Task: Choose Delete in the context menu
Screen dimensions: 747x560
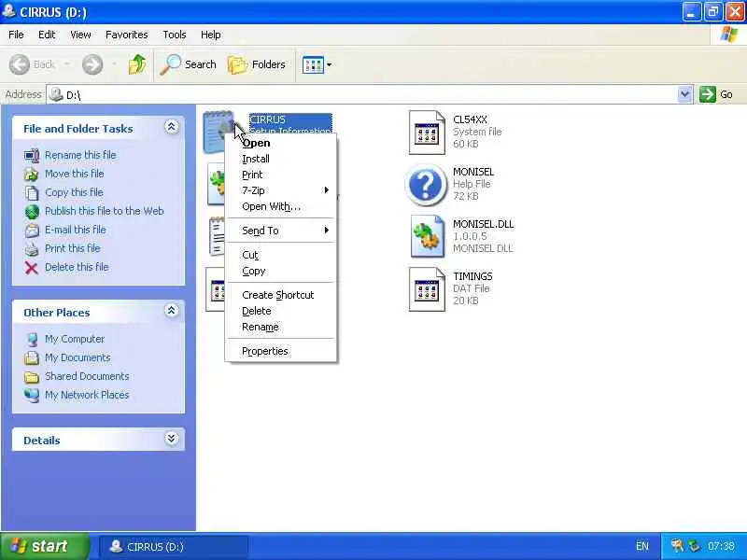Action: pos(281,311)
